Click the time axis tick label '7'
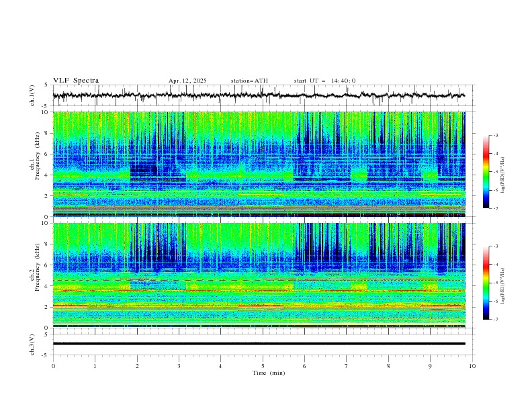The width and height of the screenshot is (532, 411). 347,366
